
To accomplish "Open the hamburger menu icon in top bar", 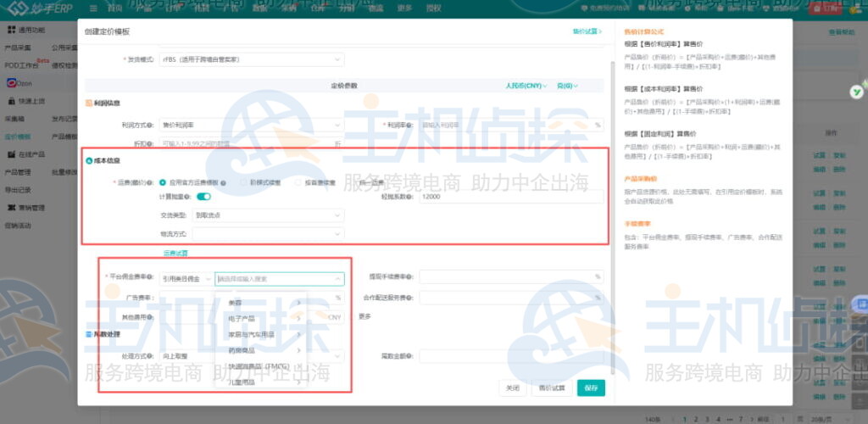I will pyautogui.click(x=93, y=8).
